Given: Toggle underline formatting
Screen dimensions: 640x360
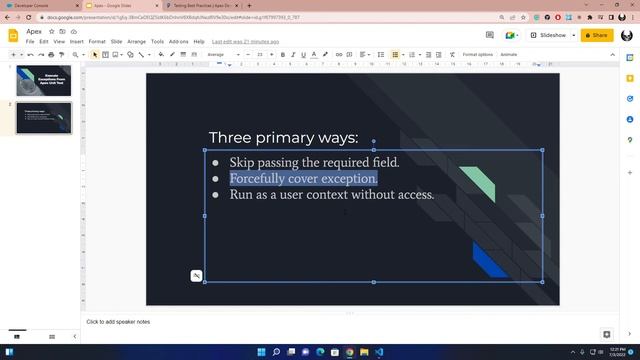Looking at the screenshot, I should click(303, 54).
